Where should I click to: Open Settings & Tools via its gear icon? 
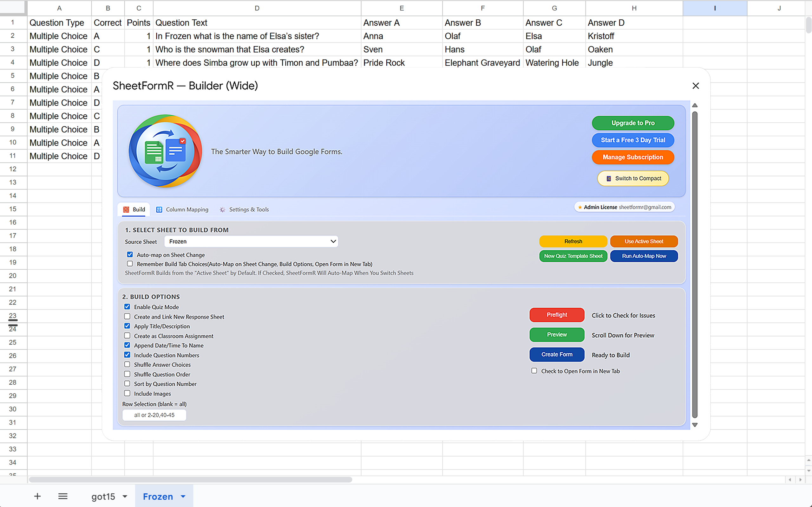(222, 209)
